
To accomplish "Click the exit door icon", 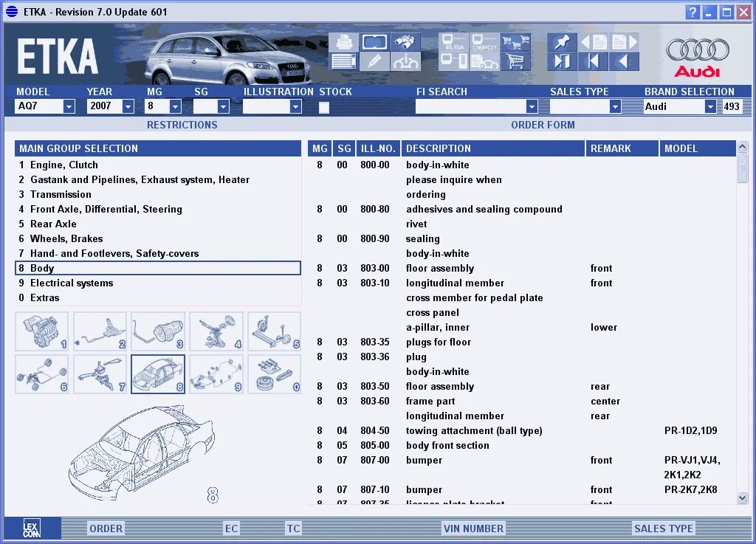I will point(562,62).
